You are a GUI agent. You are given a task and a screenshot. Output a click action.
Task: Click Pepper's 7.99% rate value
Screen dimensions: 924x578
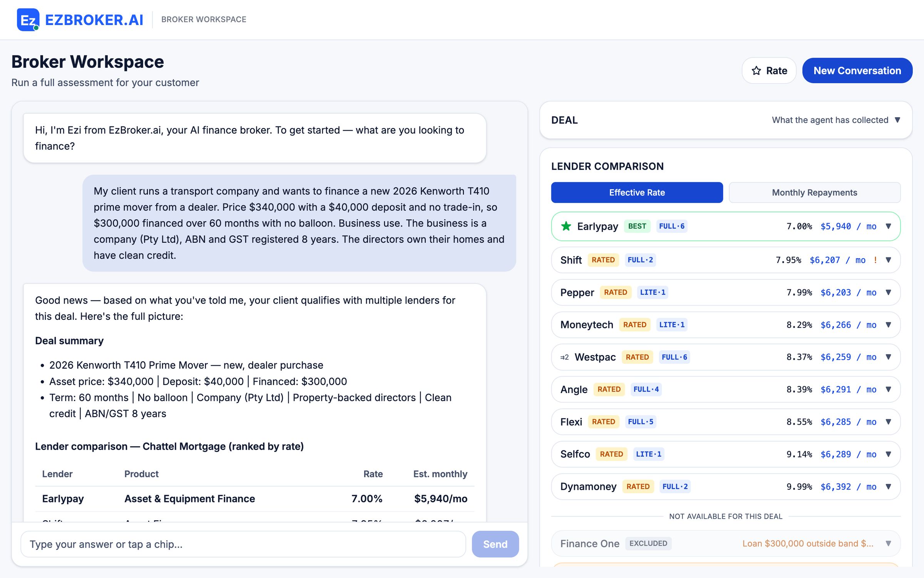(x=799, y=292)
